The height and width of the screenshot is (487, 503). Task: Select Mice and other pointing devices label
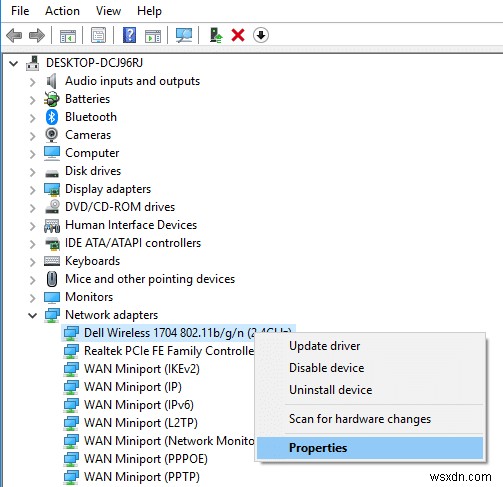(150, 279)
